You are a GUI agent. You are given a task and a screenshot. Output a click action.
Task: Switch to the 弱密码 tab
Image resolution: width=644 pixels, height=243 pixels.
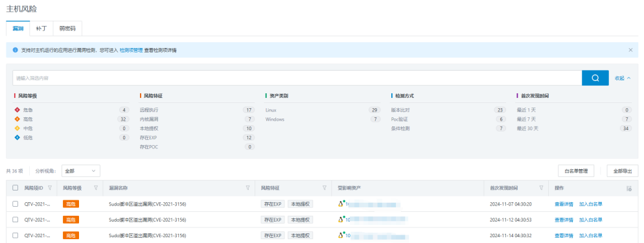pyautogui.click(x=68, y=29)
